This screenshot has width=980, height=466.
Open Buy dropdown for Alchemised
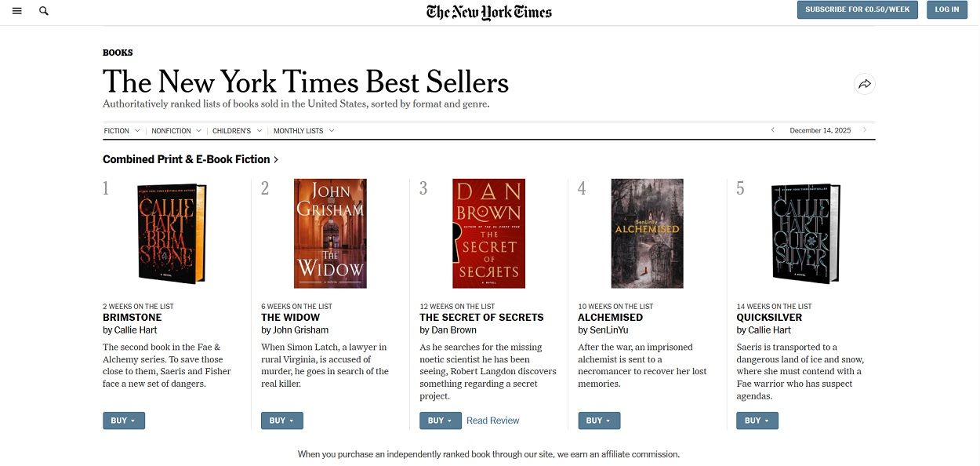598,420
